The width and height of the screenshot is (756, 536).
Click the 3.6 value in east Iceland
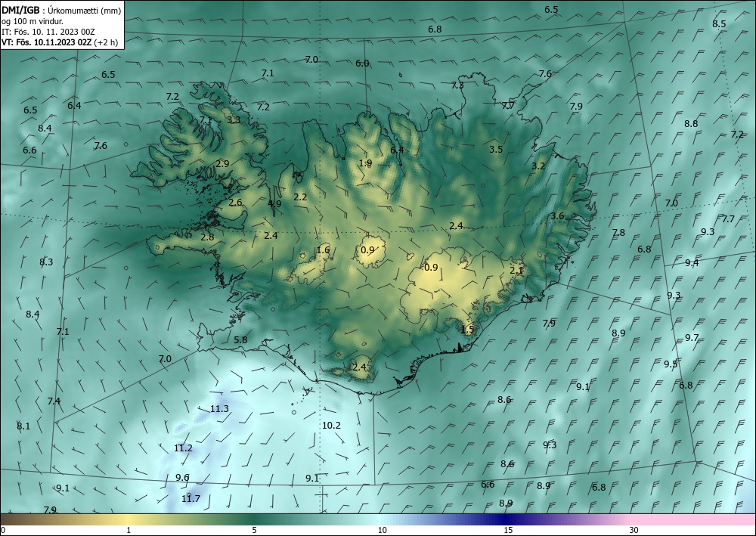coord(557,215)
